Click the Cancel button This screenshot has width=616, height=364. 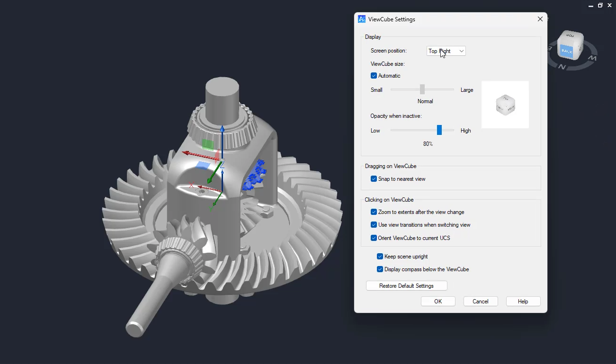(x=481, y=302)
